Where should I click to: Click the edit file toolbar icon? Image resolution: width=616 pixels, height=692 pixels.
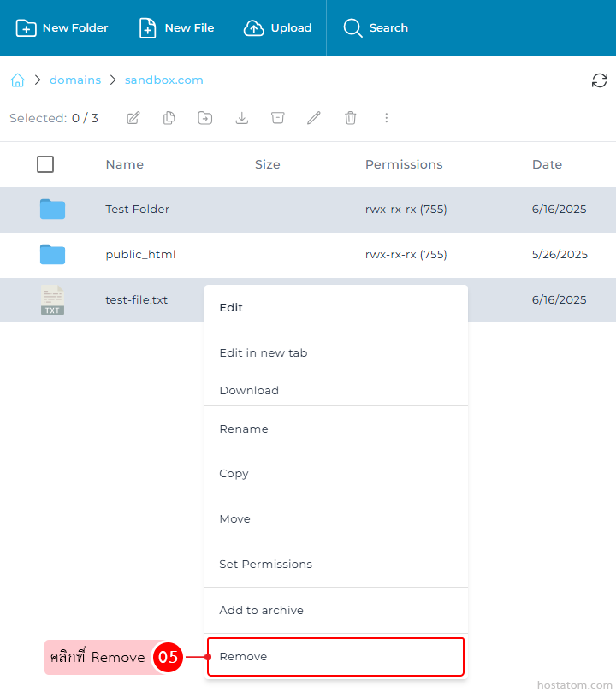pyautogui.click(x=133, y=118)
